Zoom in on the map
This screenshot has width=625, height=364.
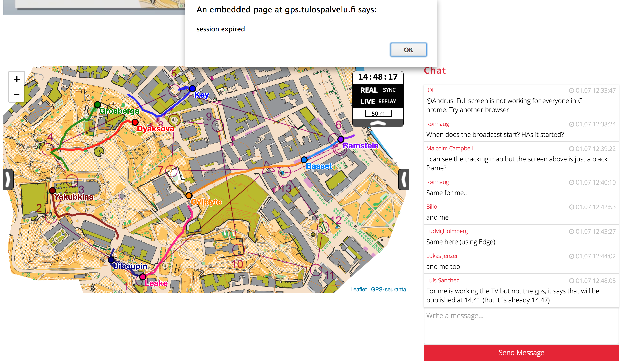point(17,79)
